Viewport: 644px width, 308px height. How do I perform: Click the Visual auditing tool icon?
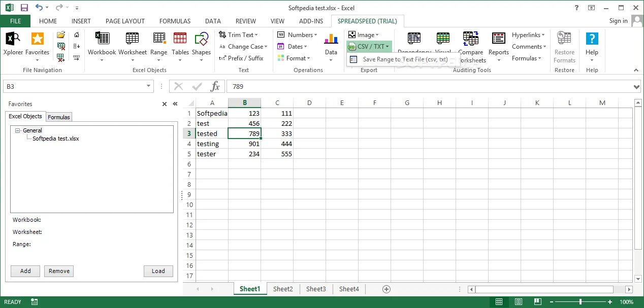(x=443, y=39)
